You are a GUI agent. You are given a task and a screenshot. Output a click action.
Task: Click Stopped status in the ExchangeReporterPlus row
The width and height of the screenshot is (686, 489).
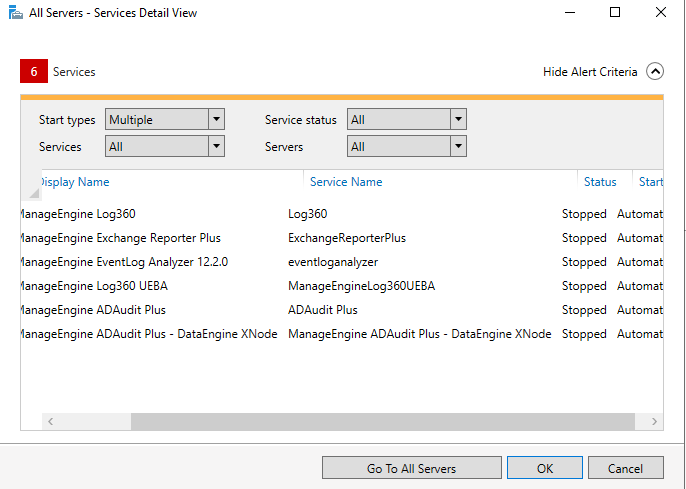(584, 238)
